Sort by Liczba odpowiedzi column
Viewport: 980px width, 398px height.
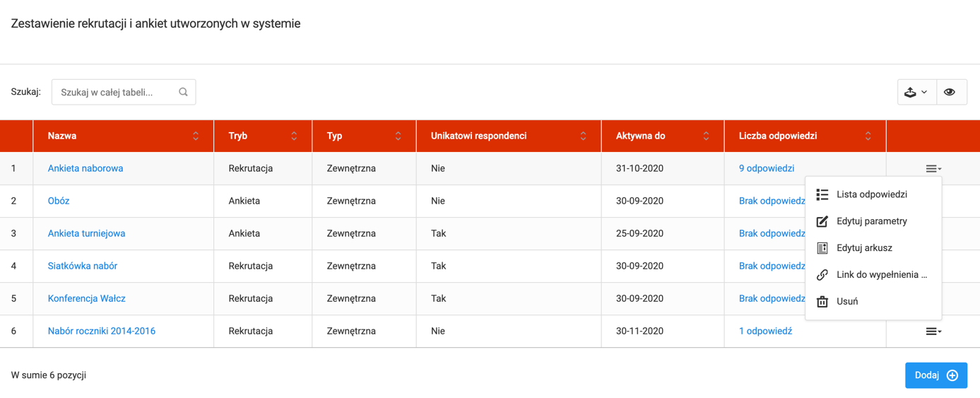coord(868,136)
